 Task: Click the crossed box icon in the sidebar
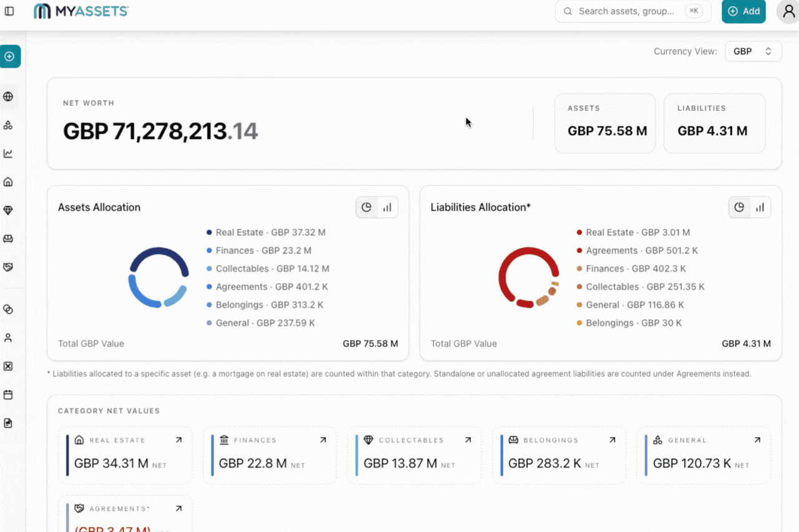(8, 366)
